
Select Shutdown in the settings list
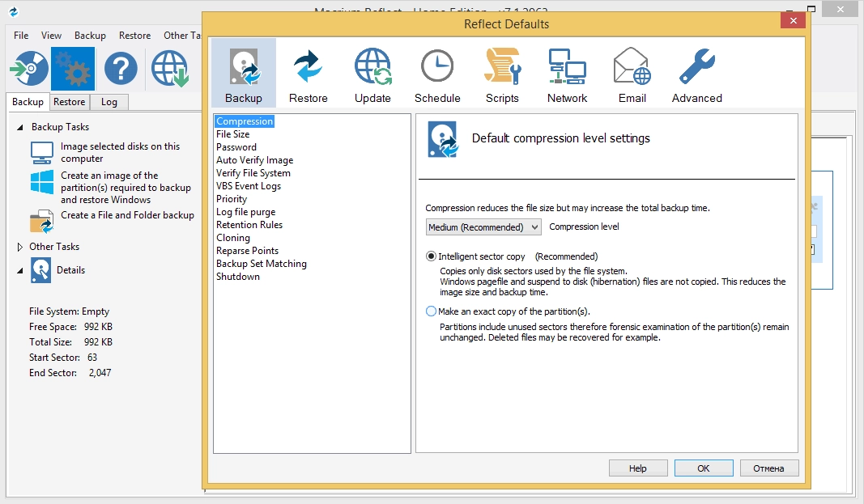[237, 277]
